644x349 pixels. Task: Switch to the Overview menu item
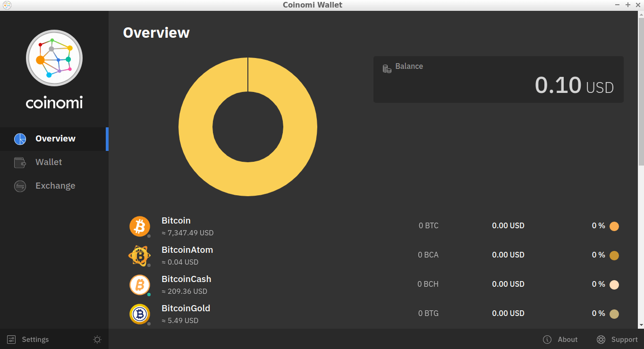54,139
